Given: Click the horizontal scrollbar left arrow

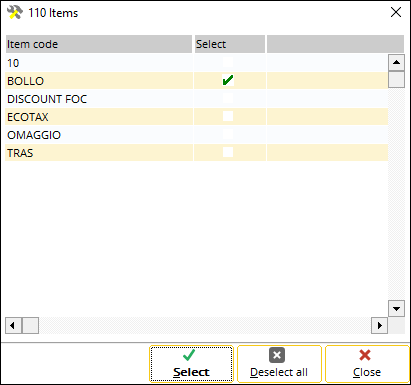Looking at the screenshot, I should (13, 325).
